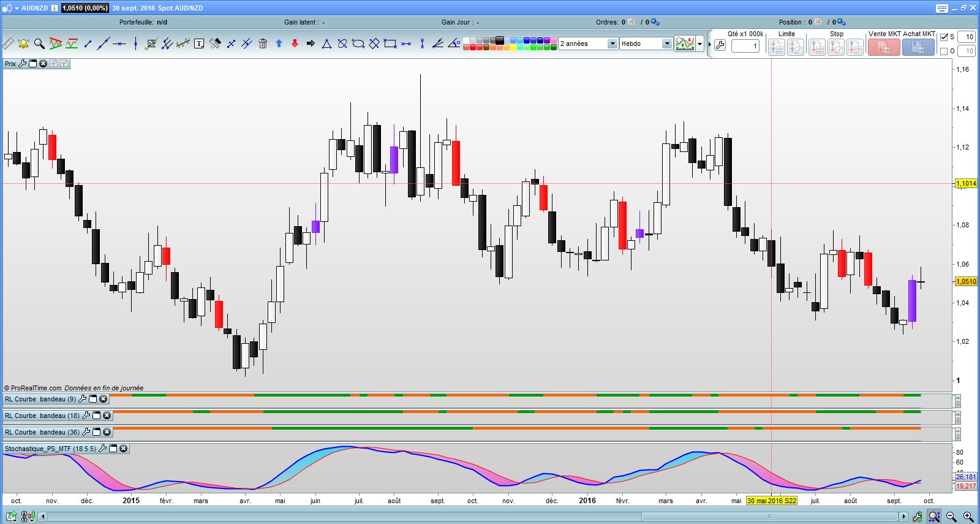Select the horizontal line drawing tool
The width and height of the screenshot is (980, 524).
point(119,44)
